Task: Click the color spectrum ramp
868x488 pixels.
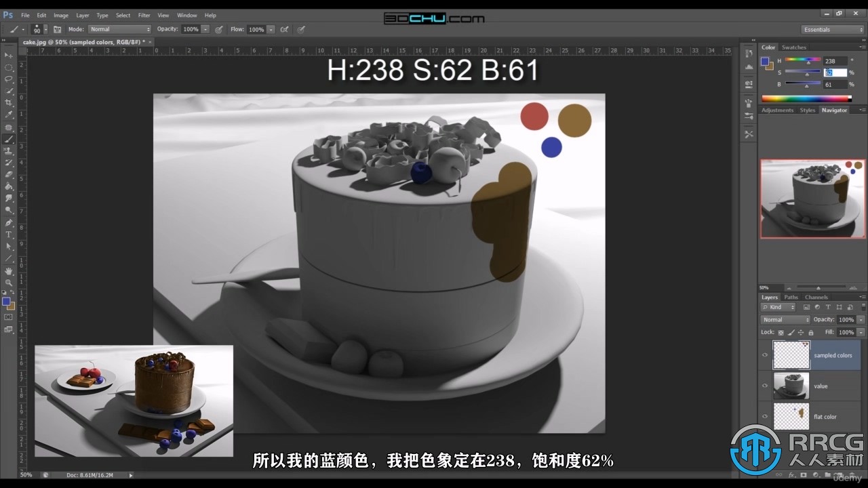Action: (x=807, y=98)
